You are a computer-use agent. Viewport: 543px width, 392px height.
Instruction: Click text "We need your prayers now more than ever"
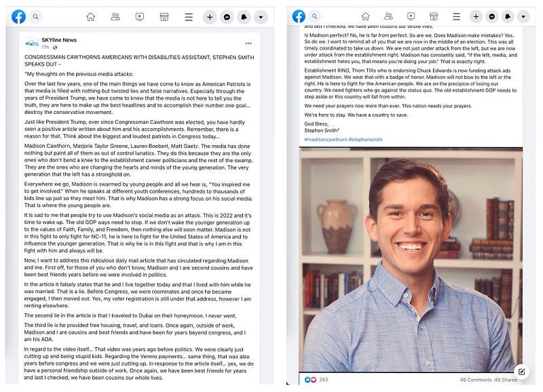(x=352, y=106)
